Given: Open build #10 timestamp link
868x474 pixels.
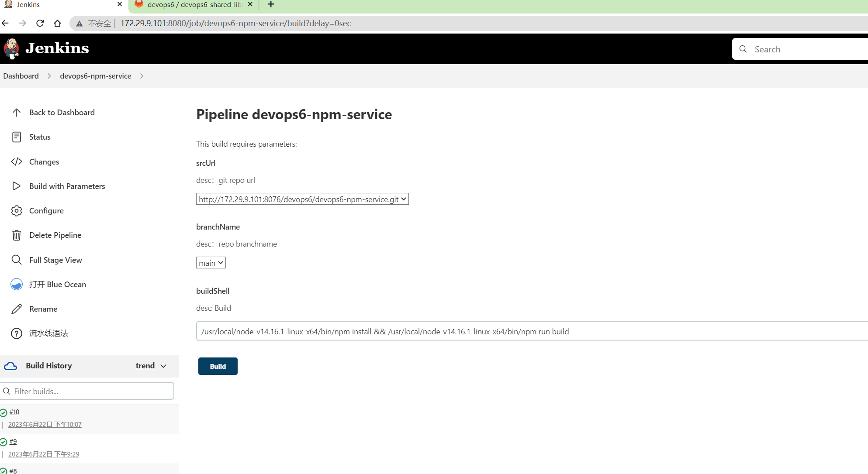Looking at the screenshot, I should pyautogui.click(x=45, y=425).
